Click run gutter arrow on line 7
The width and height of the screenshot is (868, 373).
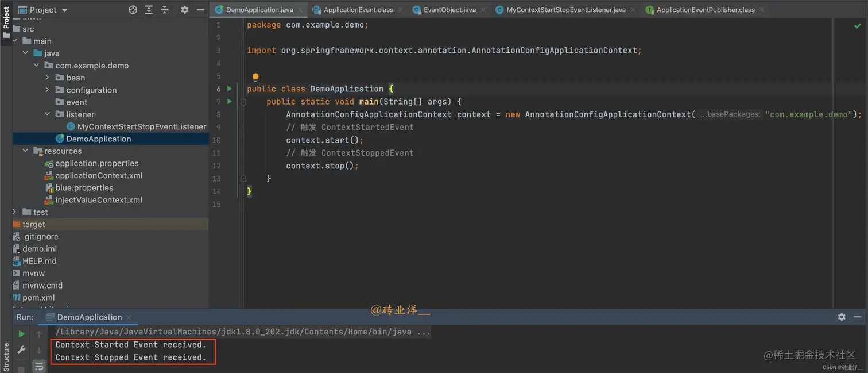(229, 102)
